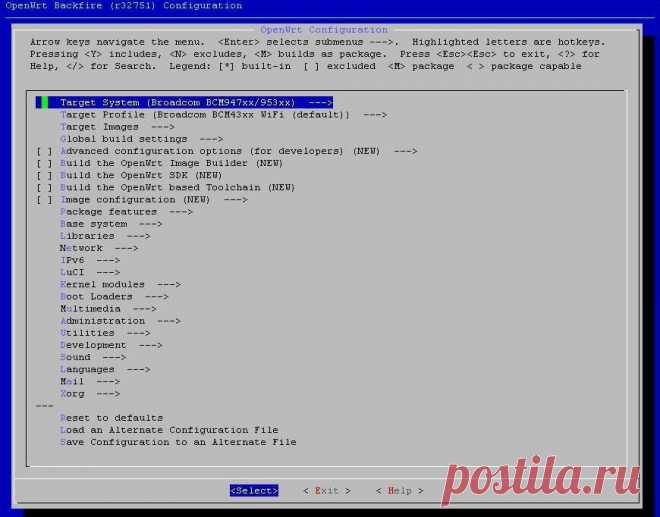660x517 pixels.
Task: Open the Xorg entry
Action: pyautogui.click(x=90, y=394)
